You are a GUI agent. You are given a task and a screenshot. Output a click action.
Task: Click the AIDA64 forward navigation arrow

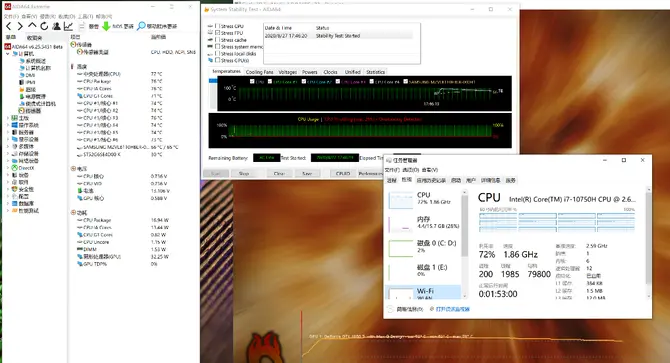click(x=20, y=26)
